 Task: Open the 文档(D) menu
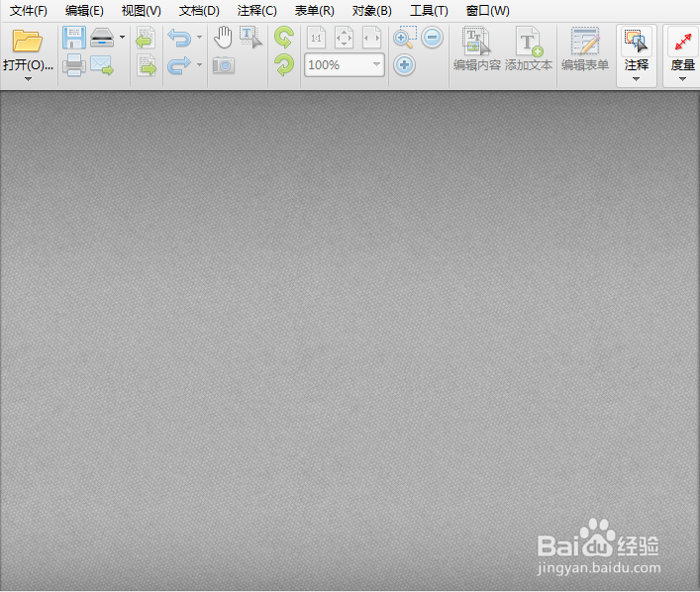coord(199,11)
